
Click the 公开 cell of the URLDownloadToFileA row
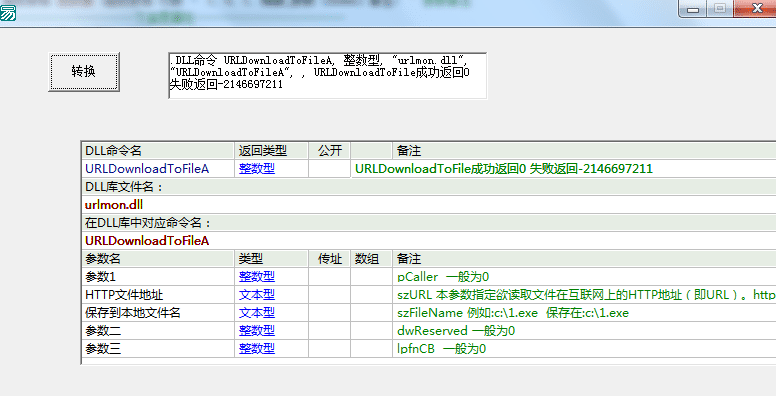[x=330, y=169]
